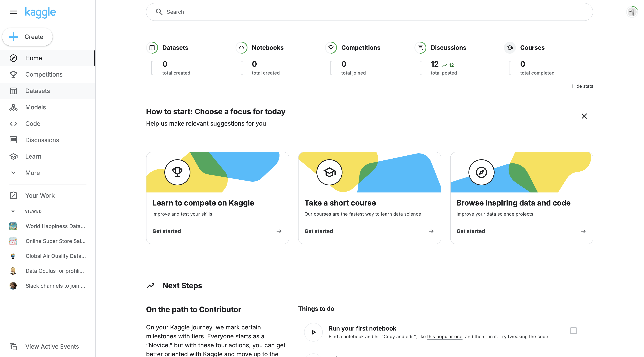Collapse the Viewed list in sidebar
This screenshot has width=644, height=357.
pos(13,211)
